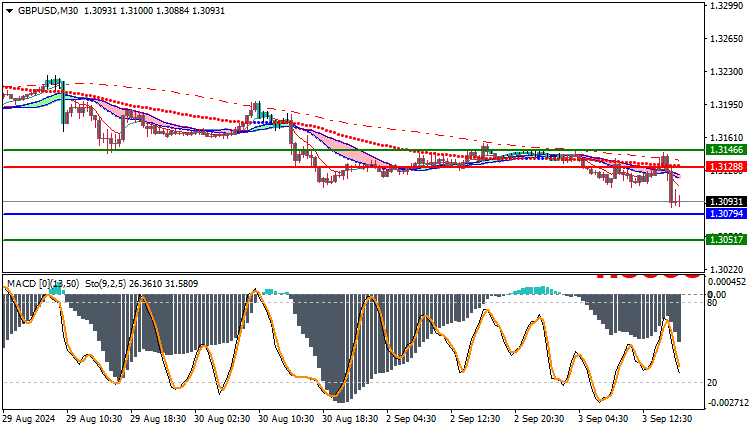Select the green 1.31466 price label
Screen dimensions: 750x430
pos(726,150)
